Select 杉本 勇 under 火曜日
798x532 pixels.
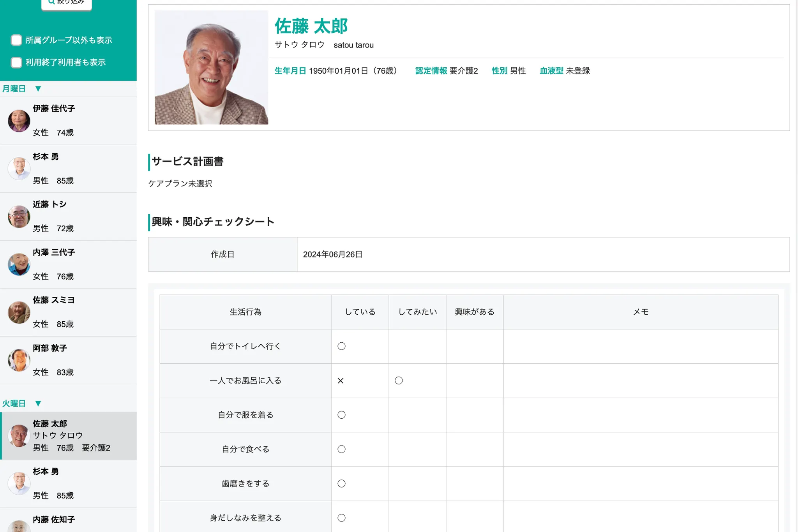(x=68, y=484)
